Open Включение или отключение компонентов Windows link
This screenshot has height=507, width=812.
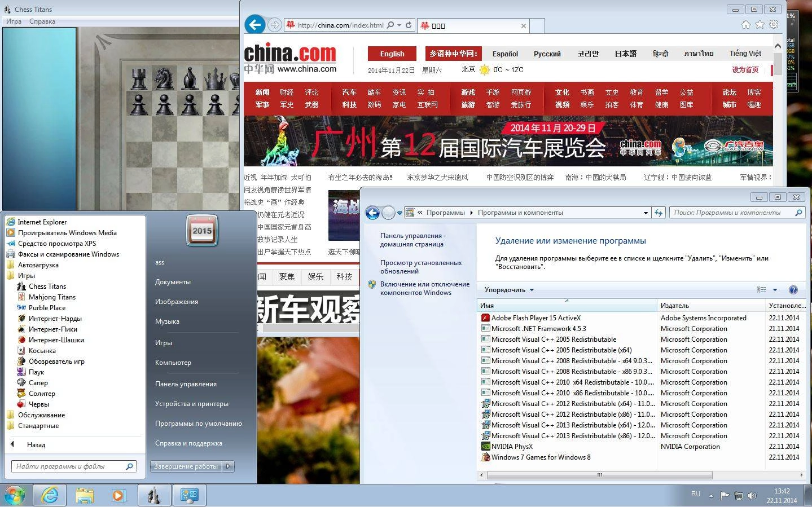[424, 288]
